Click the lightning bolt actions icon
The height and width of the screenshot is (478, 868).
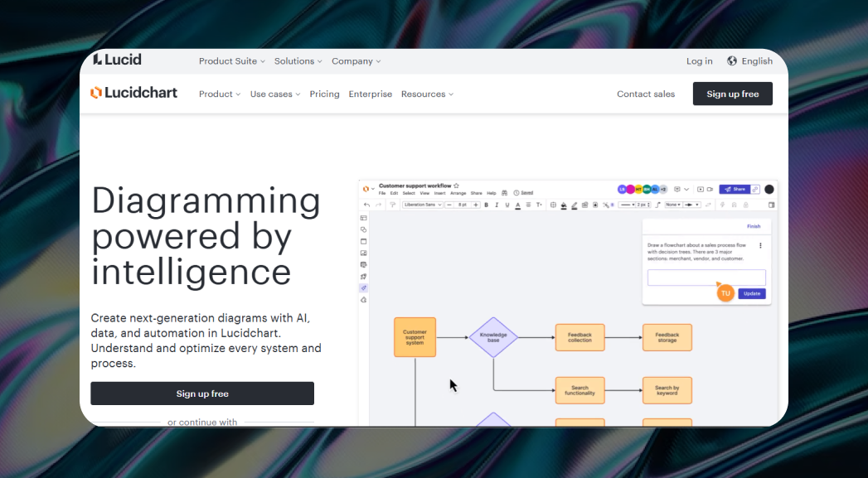pyautogui.click(x=722, y=205)
